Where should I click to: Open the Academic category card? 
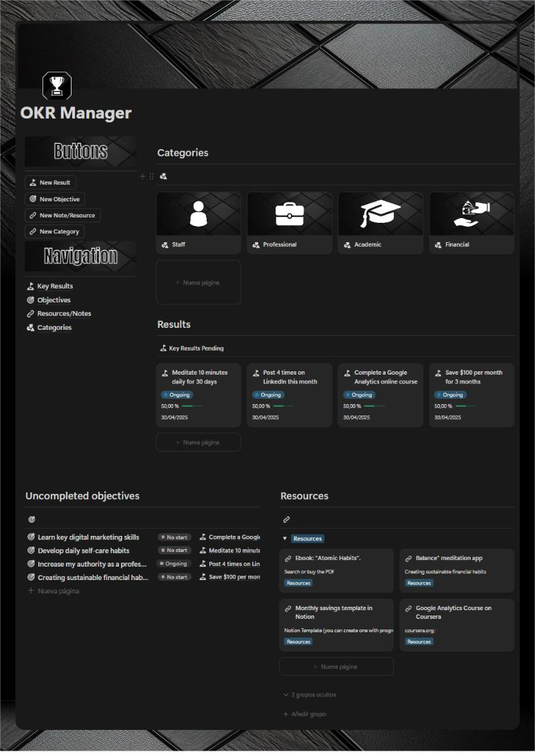pyautogui.click(x=381, y=223)
